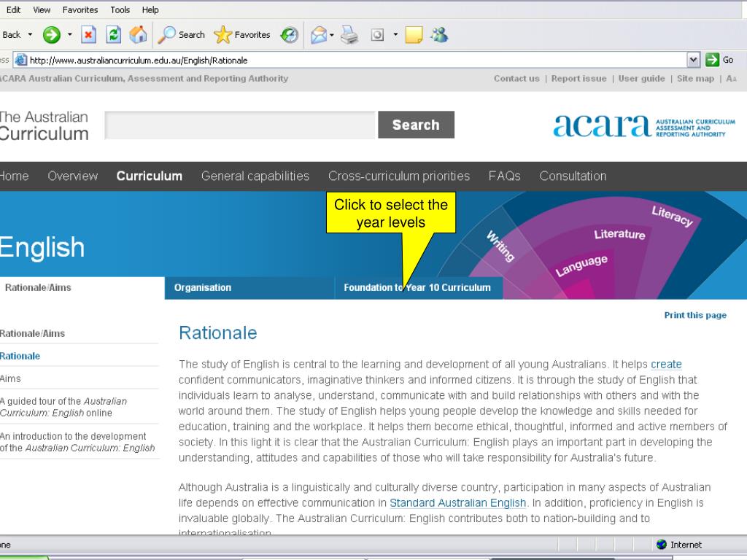The width and height of the screenshot is (747, 560).
Task: Click Aims in the sidebar
Action: 10,378
